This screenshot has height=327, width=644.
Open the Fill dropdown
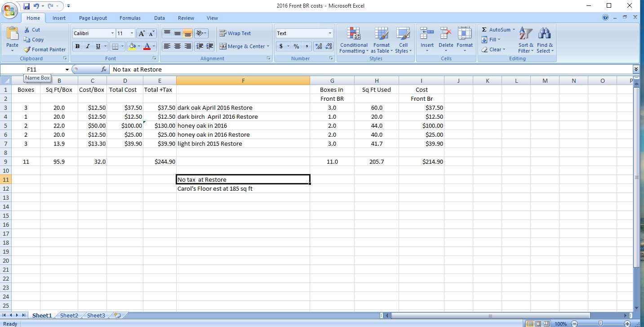pyautogui.click(x=490, y=40)
